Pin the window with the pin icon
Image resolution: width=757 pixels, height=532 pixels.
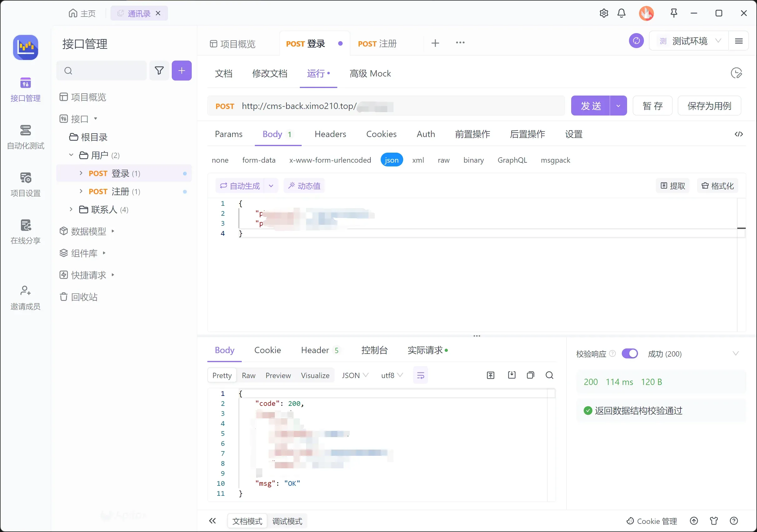[674, 13]
